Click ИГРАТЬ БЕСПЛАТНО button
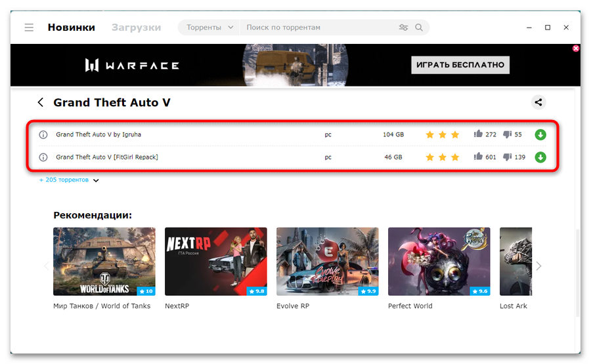Screen dimensions: 591x364 click(x=460, y=65)
